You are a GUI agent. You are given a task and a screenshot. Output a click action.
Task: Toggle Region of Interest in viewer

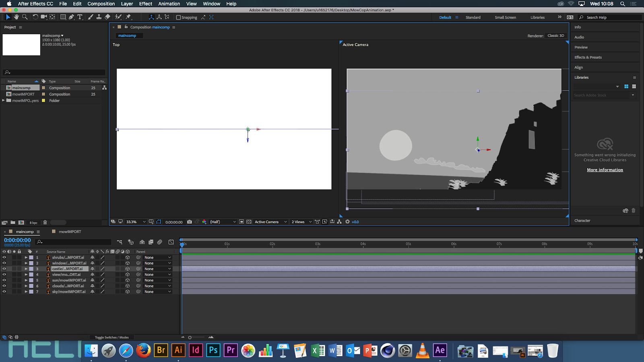point(242,222)
